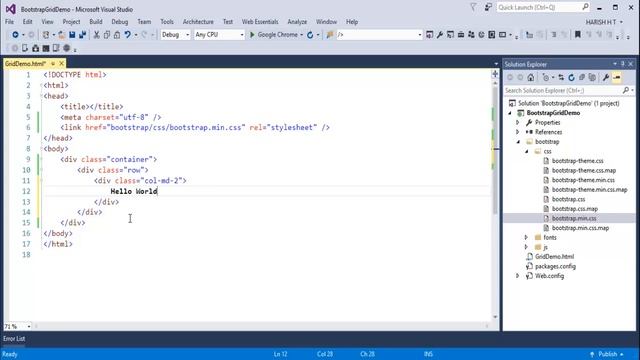Expand the fonts folder node

[x=526, y=238]
